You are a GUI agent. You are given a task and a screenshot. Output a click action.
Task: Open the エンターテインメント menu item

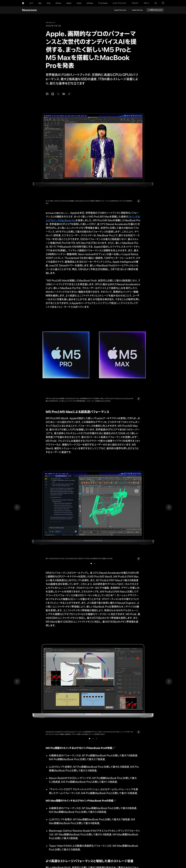pyautogui.click(x=120, y=3)
